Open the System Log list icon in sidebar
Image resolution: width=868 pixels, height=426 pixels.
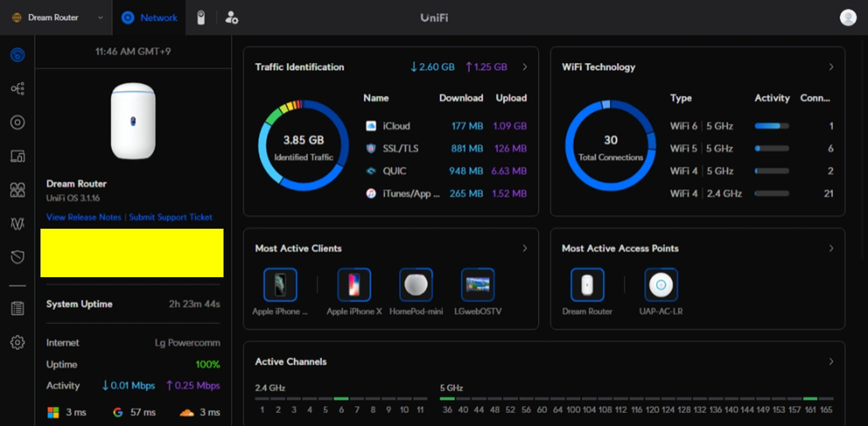pyautogui.click(x=17, y=309)
